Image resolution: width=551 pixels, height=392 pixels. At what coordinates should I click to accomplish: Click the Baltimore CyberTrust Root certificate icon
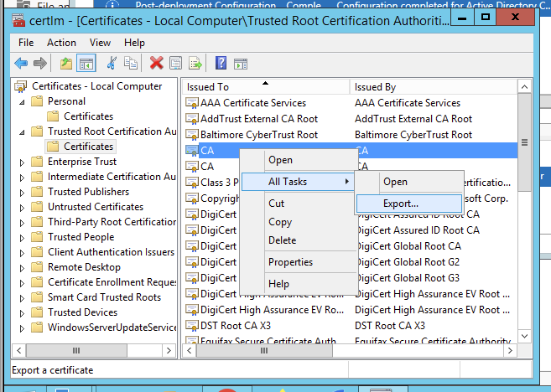click(x=192, y=135)
